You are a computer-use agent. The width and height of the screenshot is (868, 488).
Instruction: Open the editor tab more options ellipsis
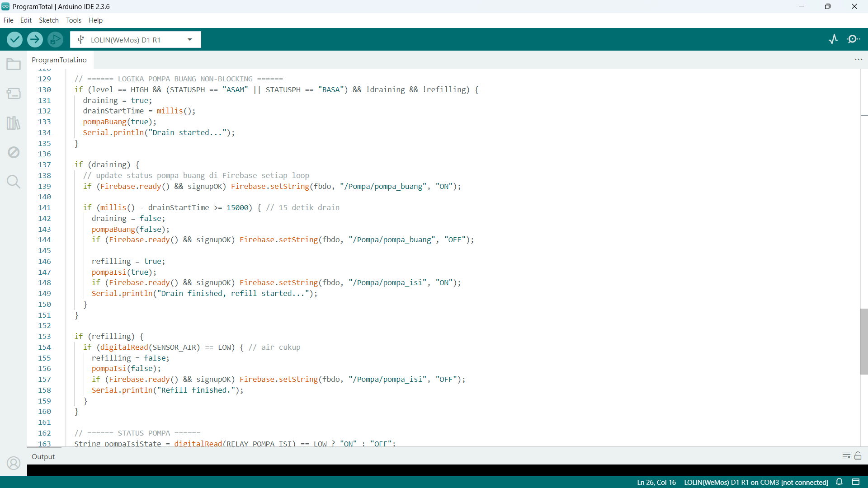pos(859,60)
